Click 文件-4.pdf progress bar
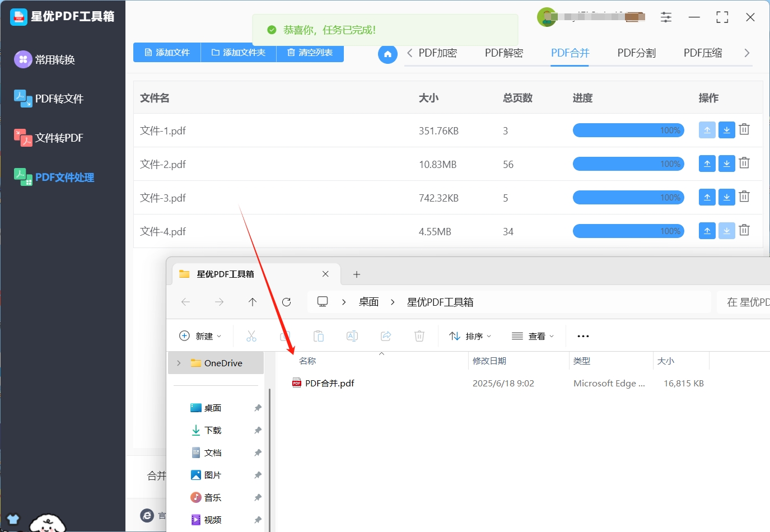Screen dimensions: 770x532 pos(628,231)
